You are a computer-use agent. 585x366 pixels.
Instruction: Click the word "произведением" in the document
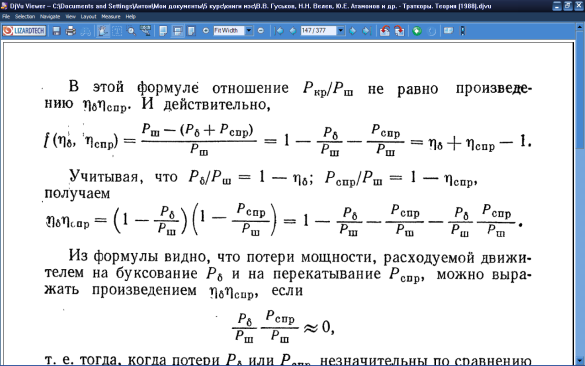click(144, 291)
